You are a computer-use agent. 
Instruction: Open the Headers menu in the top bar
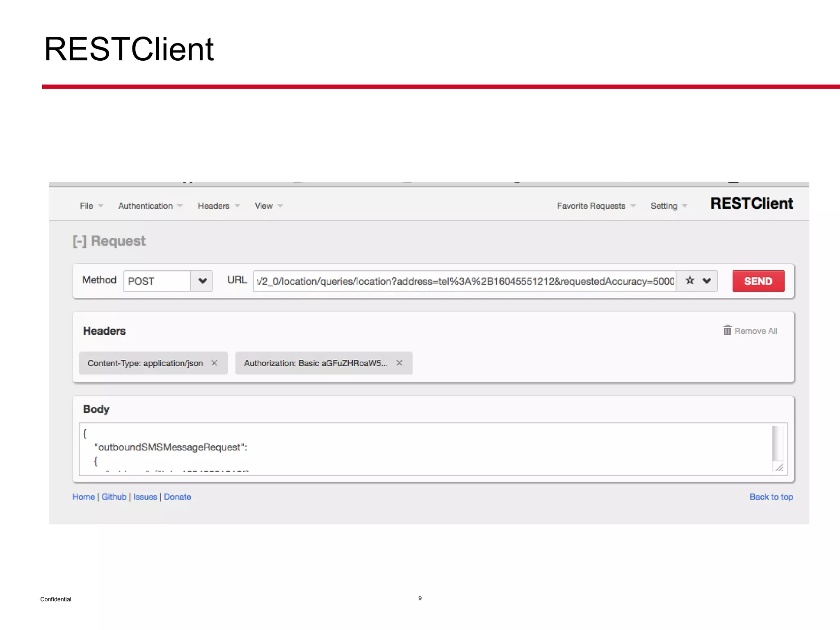(x=219, y=206)
